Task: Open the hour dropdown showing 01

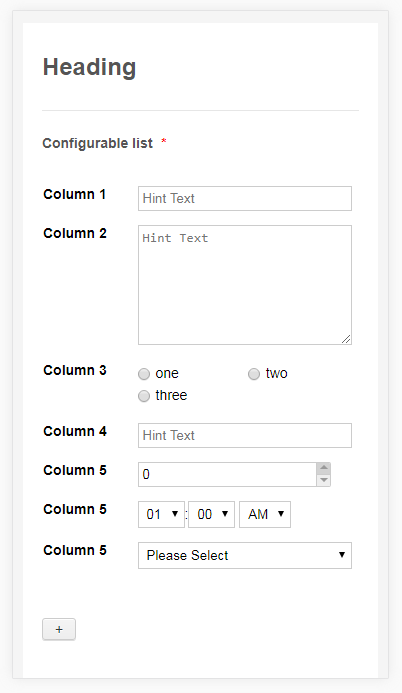Action: (x=161, y=514)
